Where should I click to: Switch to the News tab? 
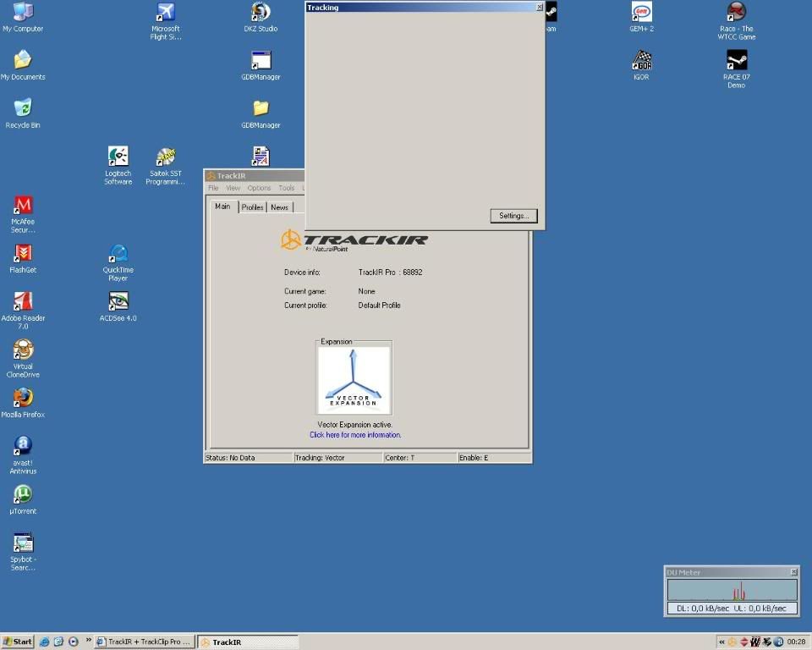[x=279, y=207]
